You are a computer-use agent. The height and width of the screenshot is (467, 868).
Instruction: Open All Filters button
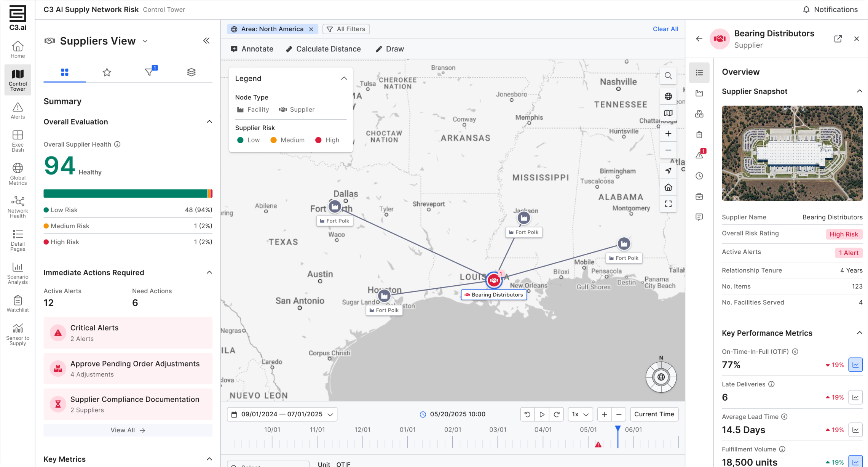(x=346, y=29)
